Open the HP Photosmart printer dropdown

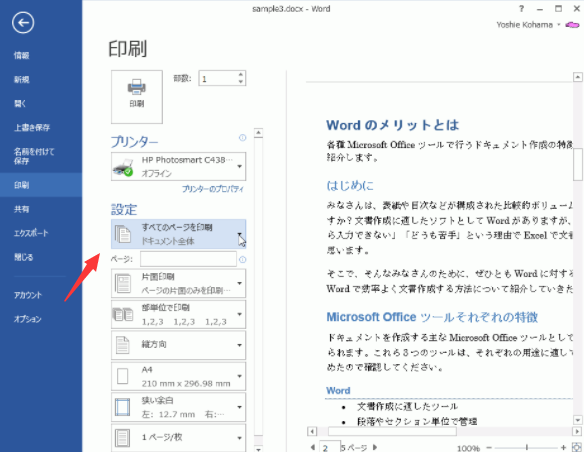[x=178, y=166]
